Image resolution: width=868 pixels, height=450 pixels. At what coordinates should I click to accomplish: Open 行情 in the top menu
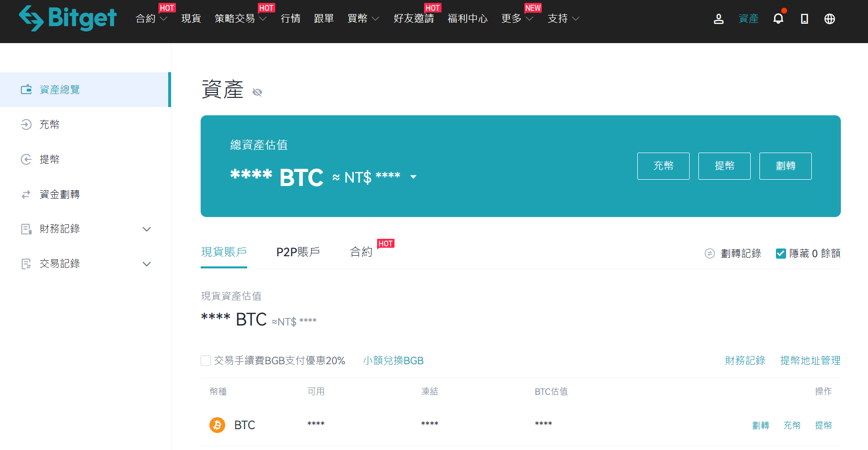pos(291,18)
